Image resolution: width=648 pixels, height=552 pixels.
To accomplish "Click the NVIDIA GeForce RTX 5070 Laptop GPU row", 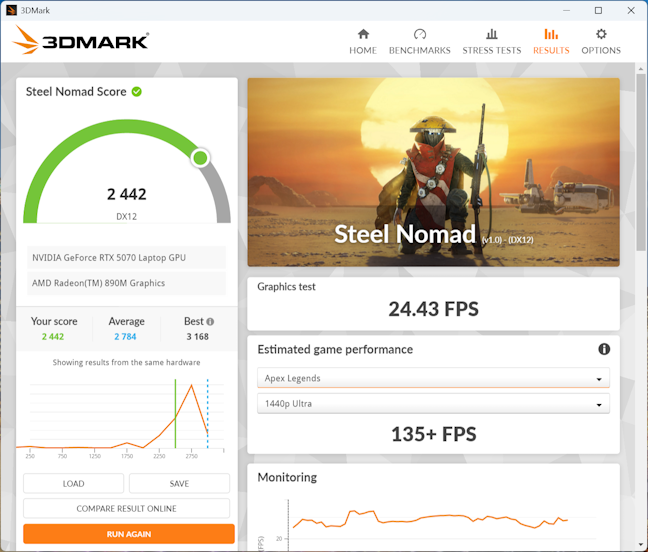I will (x=126, y=257).
